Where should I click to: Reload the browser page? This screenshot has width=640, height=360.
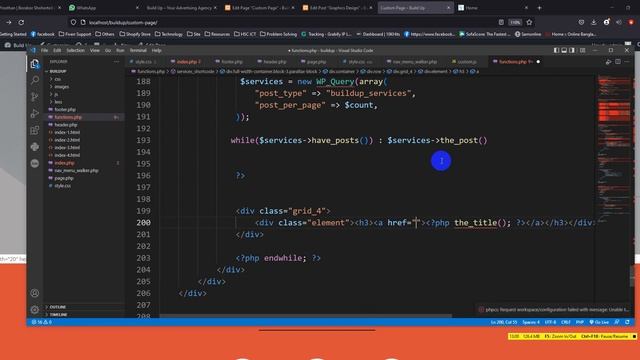[x=21, y=22]
